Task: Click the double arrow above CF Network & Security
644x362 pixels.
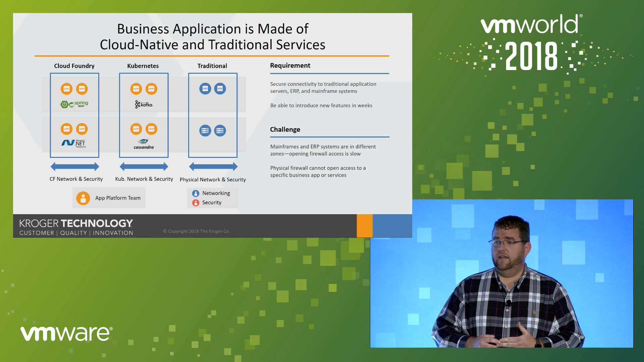Action: tap(75, 167)
